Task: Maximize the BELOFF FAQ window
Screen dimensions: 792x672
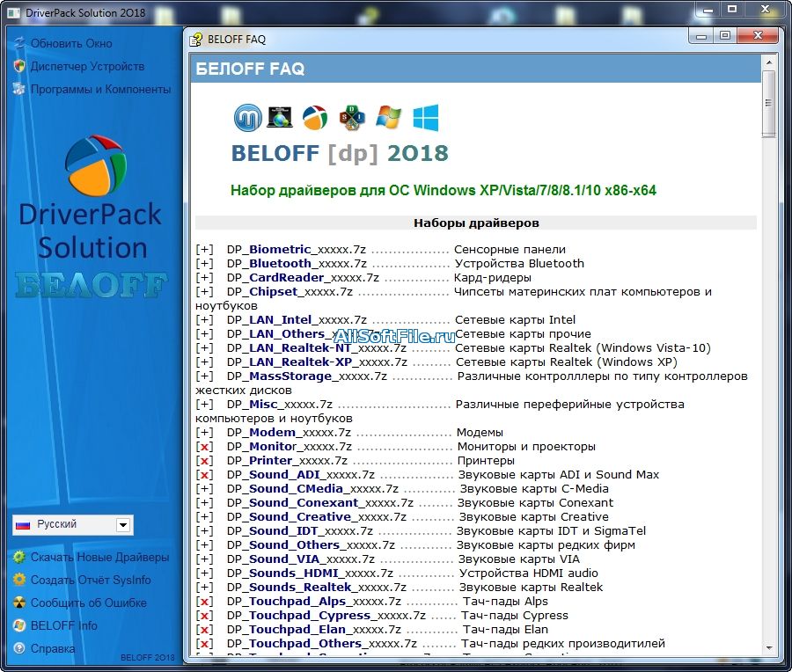Action: (725, 35)
